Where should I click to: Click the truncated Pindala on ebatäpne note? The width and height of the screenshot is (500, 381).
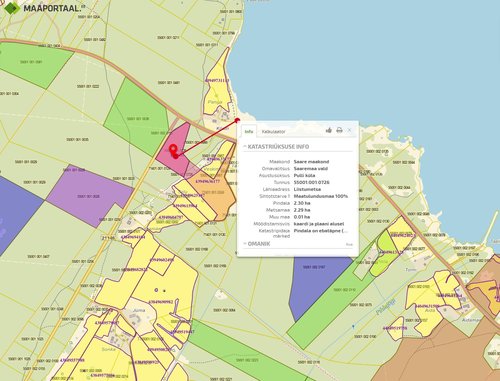pos(321,231)
